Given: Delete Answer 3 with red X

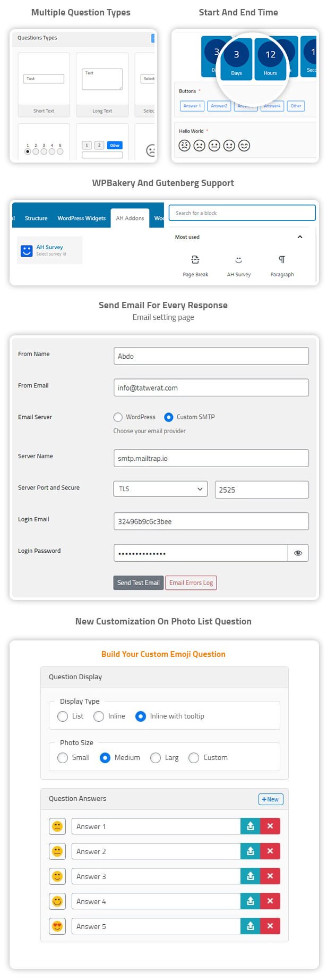Looking at the screenshot, I should 270,876.
